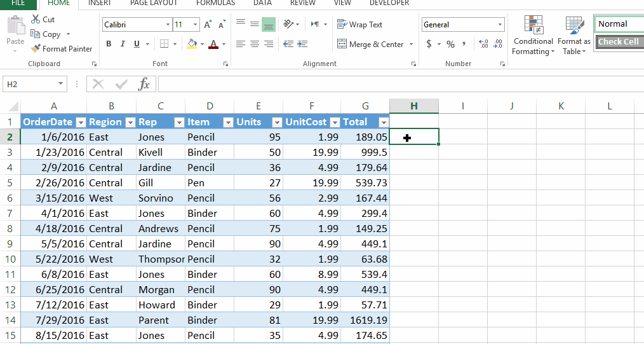Increase decimal places
Image resolution: width=644 pixels, height=344 pixels.
click(484, 44)
